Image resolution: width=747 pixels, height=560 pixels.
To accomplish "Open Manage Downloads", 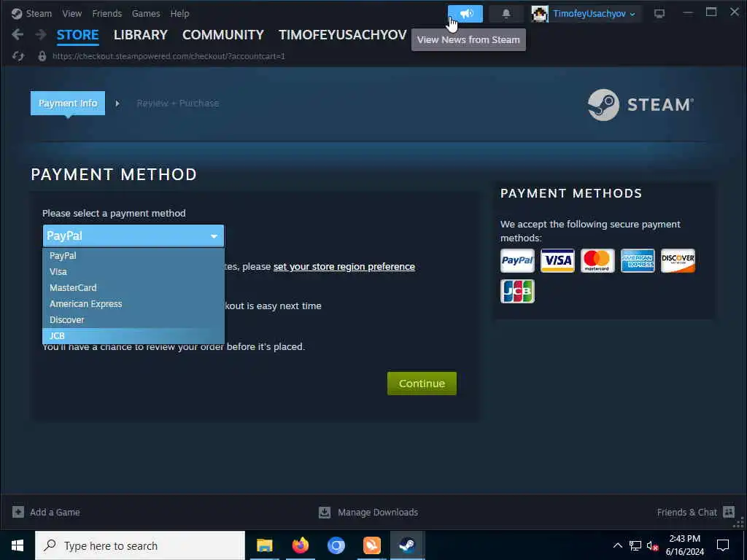I will coord(368,513).
